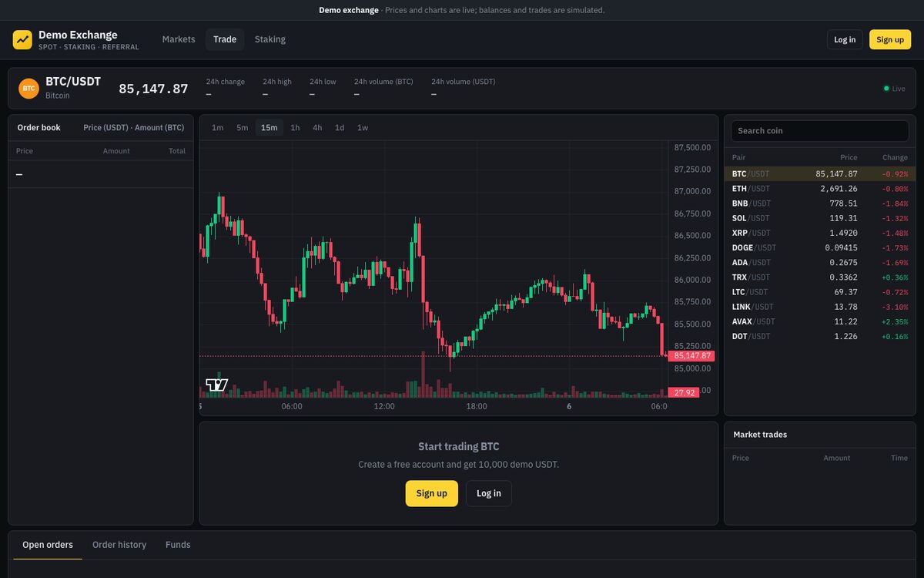Image resolution: width=924 pixels, height=578 pixels.
Task: Select the 1m chart interval
Action: (x=218, y=128)
